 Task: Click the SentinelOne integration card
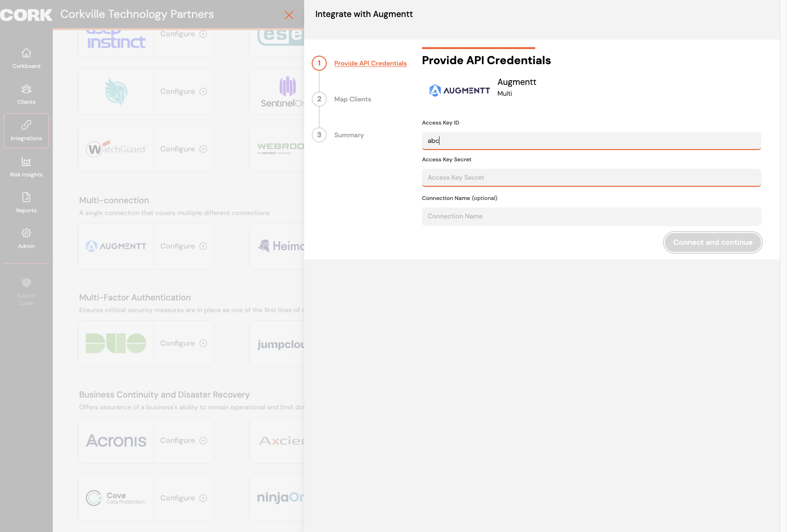277,91
